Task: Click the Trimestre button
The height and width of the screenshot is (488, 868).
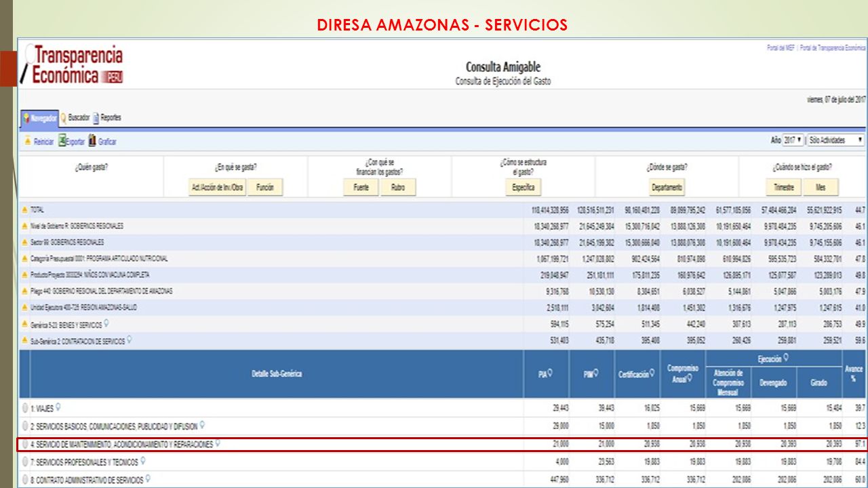Action: [783, 187]
